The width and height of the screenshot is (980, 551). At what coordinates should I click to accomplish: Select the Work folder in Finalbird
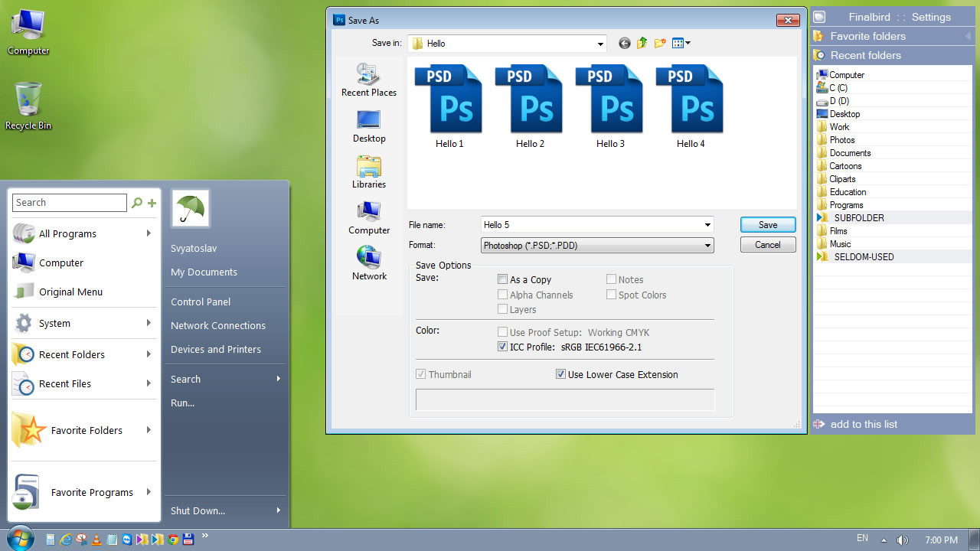893,127
